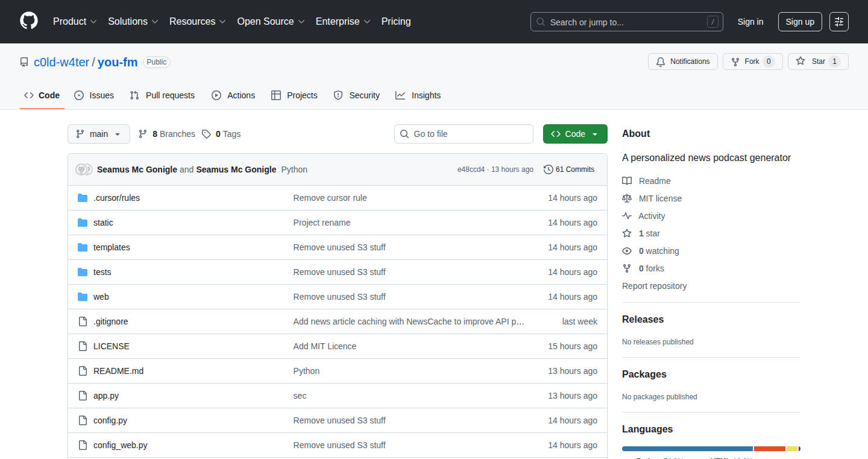868x459 pixels.
Task: Expand the Solutions menu
Action: (x=133, y=21)
